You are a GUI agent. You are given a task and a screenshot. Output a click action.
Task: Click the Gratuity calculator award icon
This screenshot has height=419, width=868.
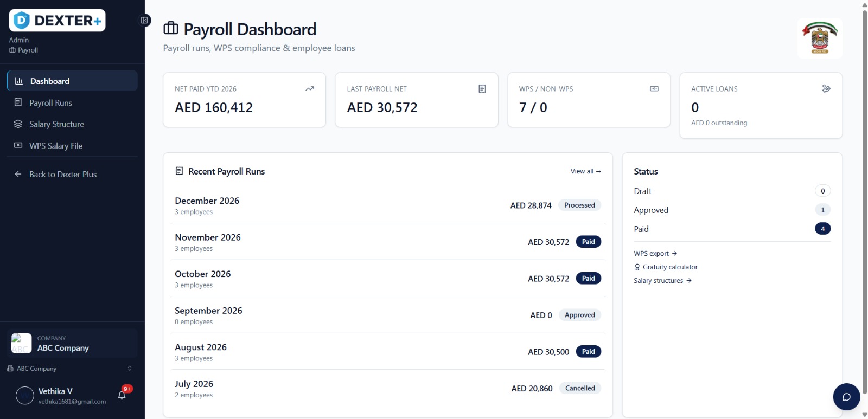(637, 267)
